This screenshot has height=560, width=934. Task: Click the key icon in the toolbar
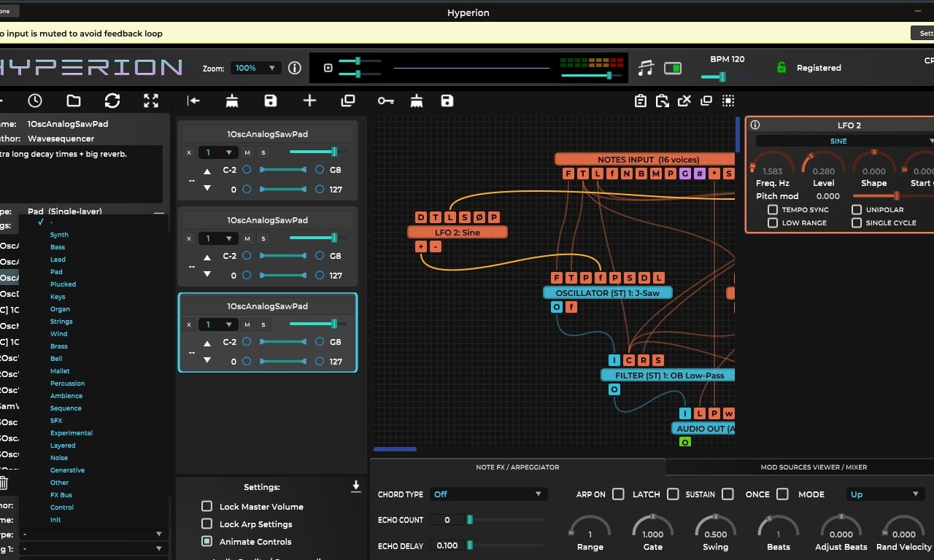click(x=385, y=101)
